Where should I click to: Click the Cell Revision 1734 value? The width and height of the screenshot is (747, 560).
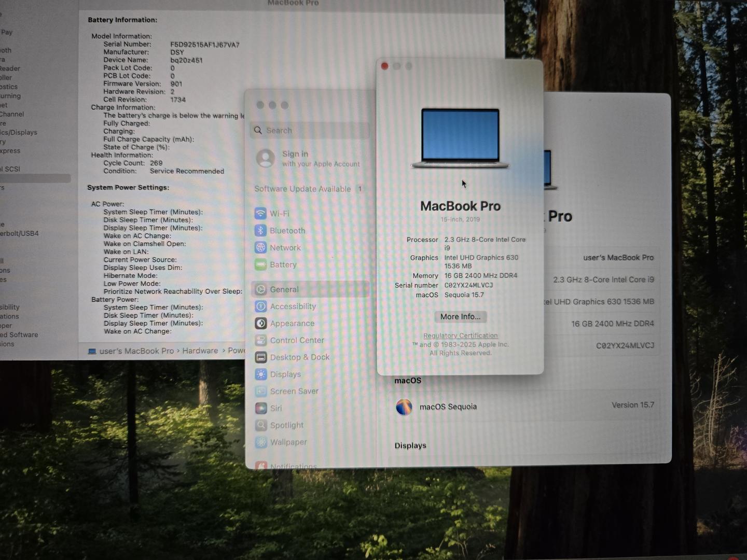click(x=178, y=100)
